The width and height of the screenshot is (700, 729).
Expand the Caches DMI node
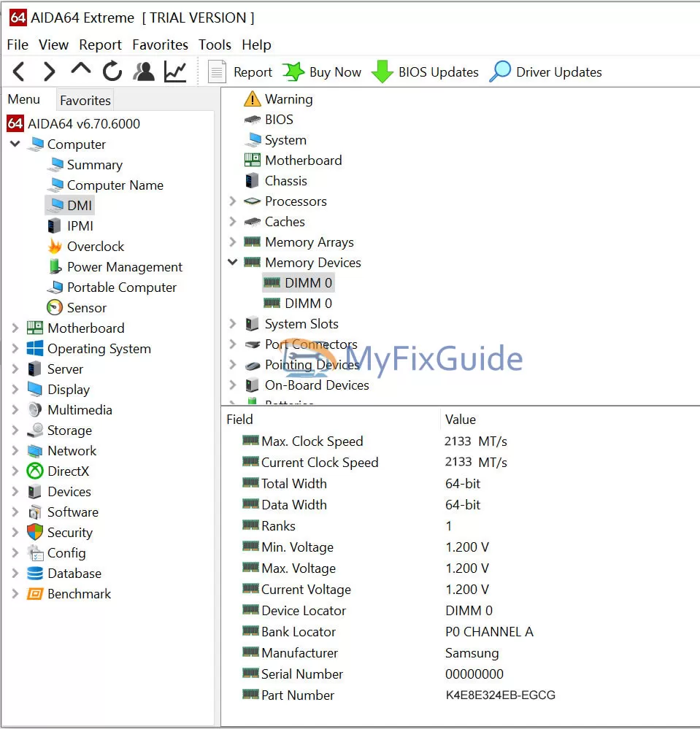pyautogui.click(x=233, y=221)
